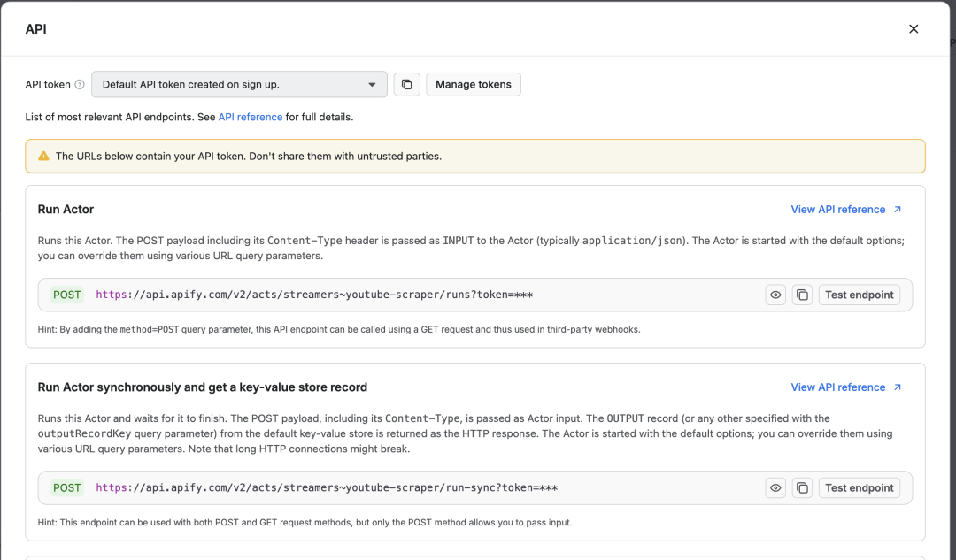Image resolution: width=956 pixels, height=560 pixels.
Task: Copy the run-sync endpoint URL
Action: click(x=802, y=487)
